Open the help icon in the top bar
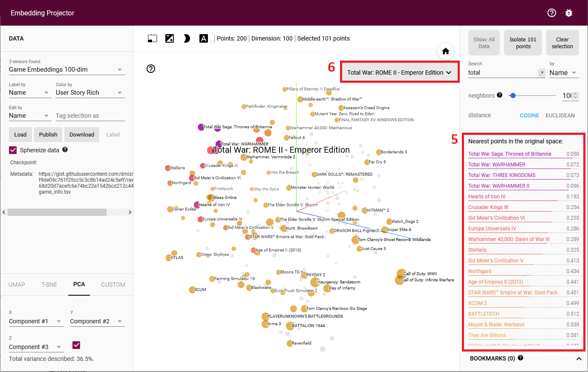The image size is (588, 372). tap(552, 13)
